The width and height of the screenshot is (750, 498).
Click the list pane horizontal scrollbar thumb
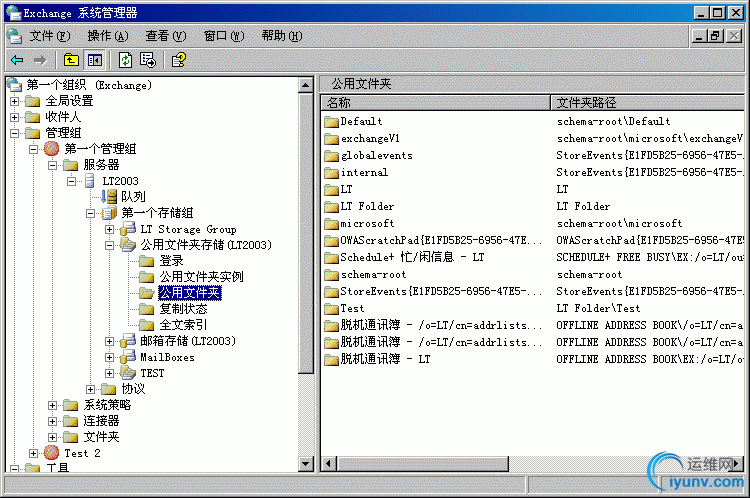pyautogui.click(x=422, y=464)
